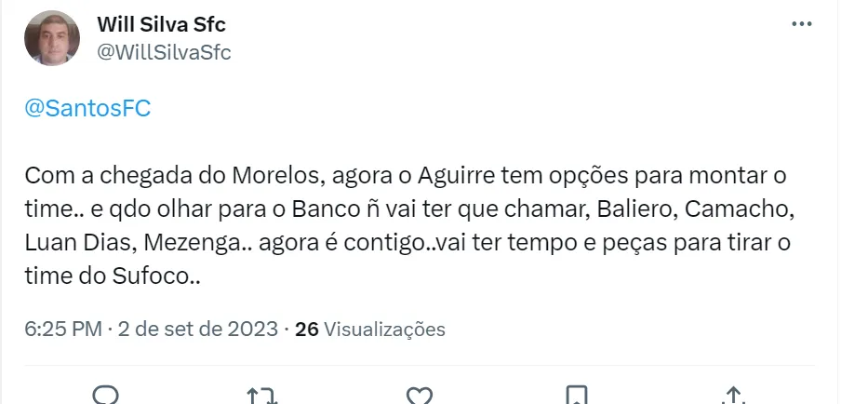Open the share icon for the tweet
Screen dimensions: 868x404
(x=733, y=396)
